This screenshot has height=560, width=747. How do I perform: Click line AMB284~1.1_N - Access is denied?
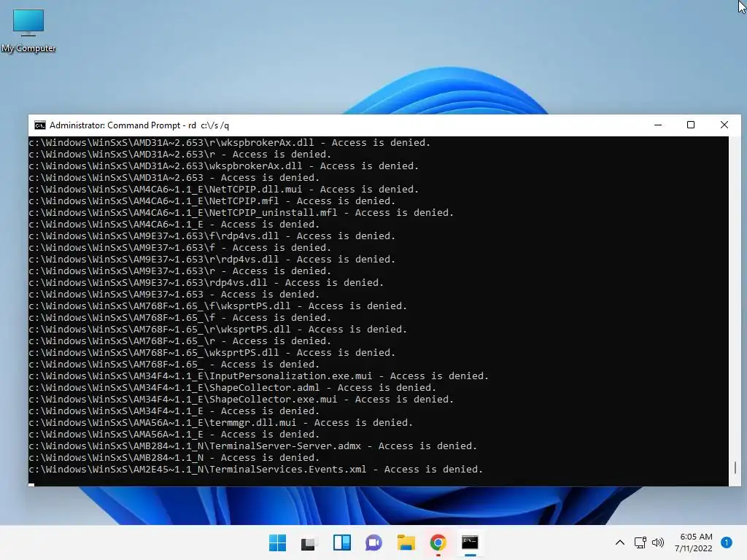(174, 458)
